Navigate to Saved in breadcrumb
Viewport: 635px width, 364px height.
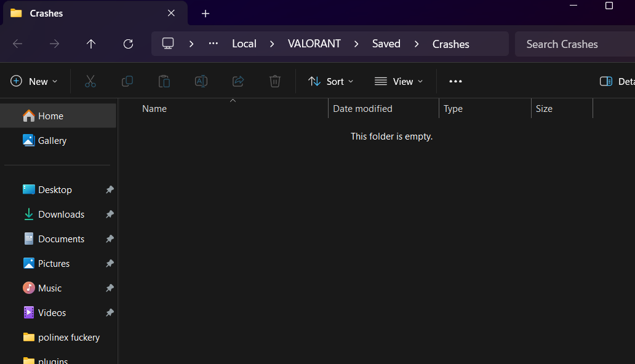click(x=386, y=44)
